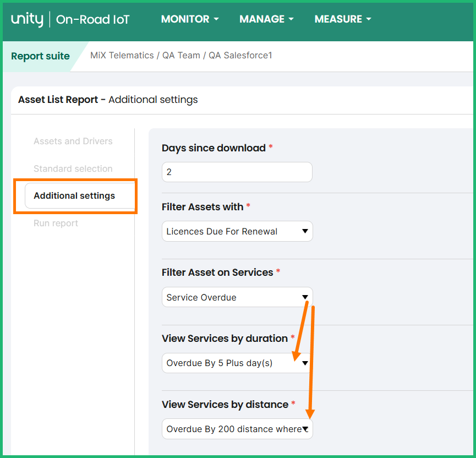This screenshot has width=476, height=458.
Task: Go to Assets and Drivers step
Action: point(73,141)
